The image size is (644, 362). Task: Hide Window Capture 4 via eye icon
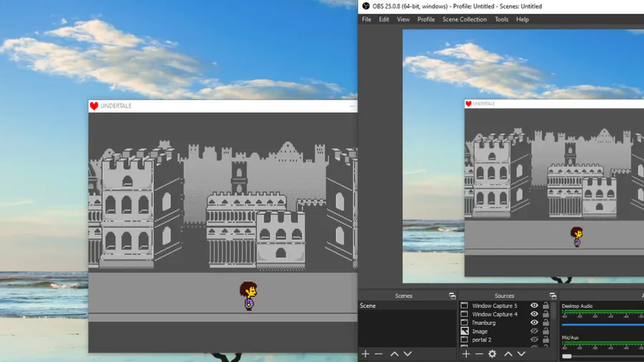(534, 314)
